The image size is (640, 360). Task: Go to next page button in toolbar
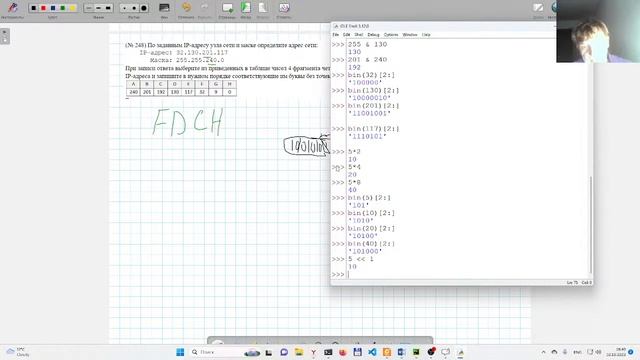pyautogui.click(x=246, y=8)
